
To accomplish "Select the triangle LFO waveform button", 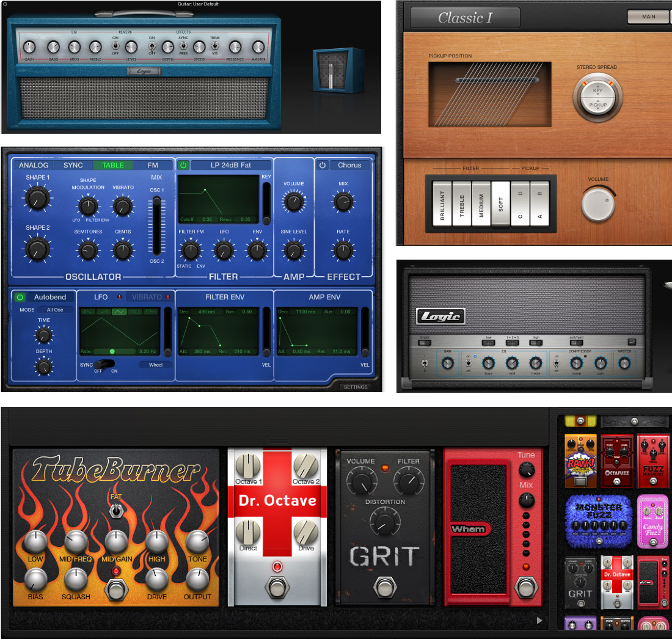I will point(119,312).
